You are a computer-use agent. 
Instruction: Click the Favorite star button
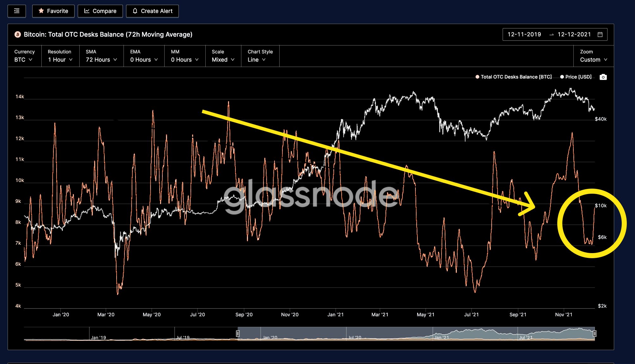[53, 11]
